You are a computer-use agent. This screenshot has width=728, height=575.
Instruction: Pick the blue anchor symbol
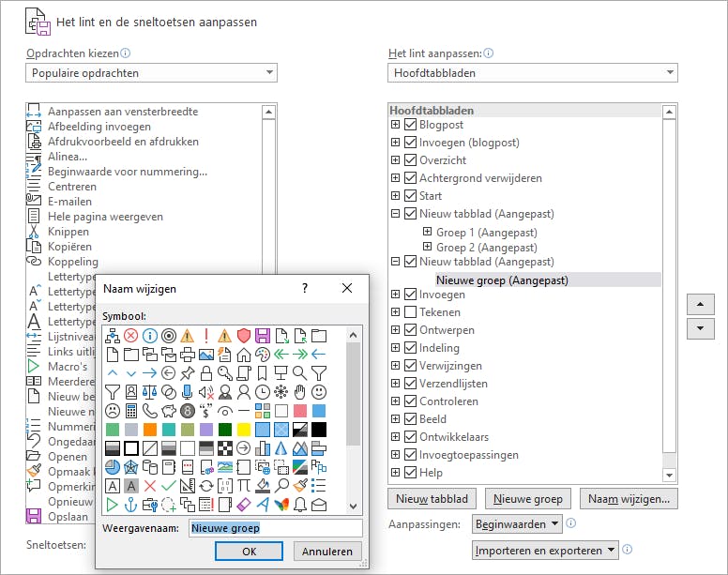[131, 505]
